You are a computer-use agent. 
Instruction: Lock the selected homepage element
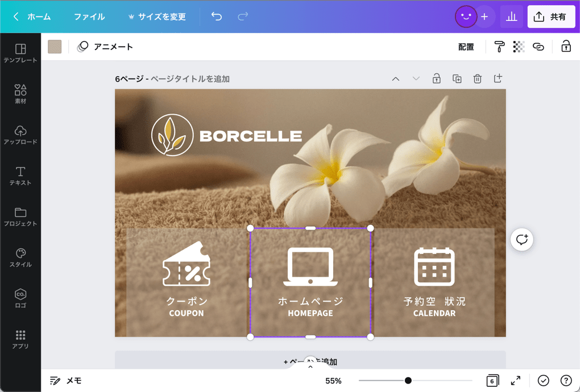point(566,47)
